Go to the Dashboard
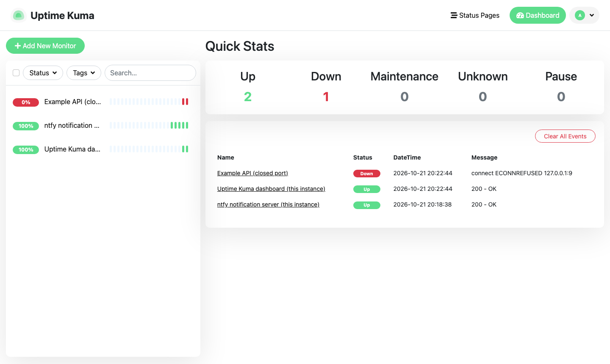Image resolution: width=610 pixels, height=364 pixels. 538,15
